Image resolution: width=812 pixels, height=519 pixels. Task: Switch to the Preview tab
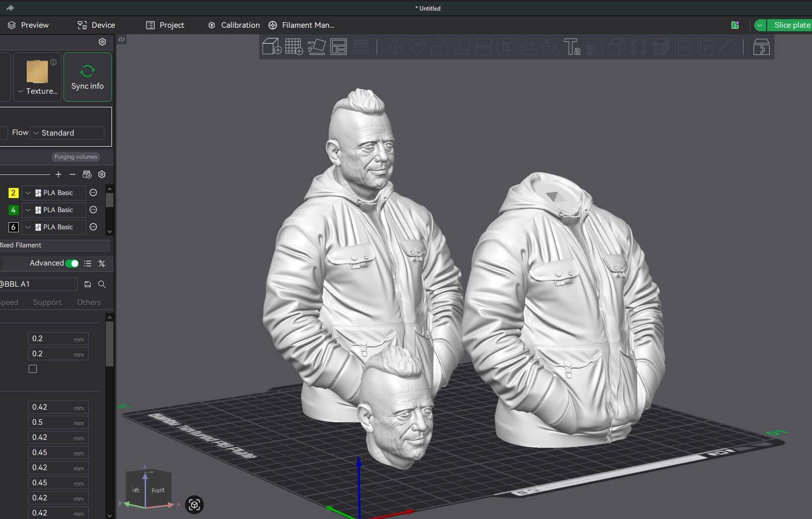(x=28, y=25)
